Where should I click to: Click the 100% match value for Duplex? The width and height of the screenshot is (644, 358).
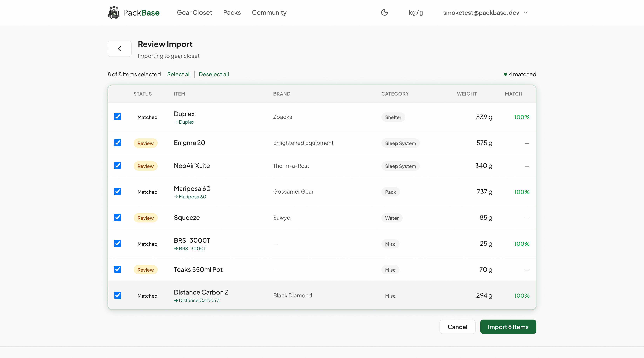click(x=522, y=117)
